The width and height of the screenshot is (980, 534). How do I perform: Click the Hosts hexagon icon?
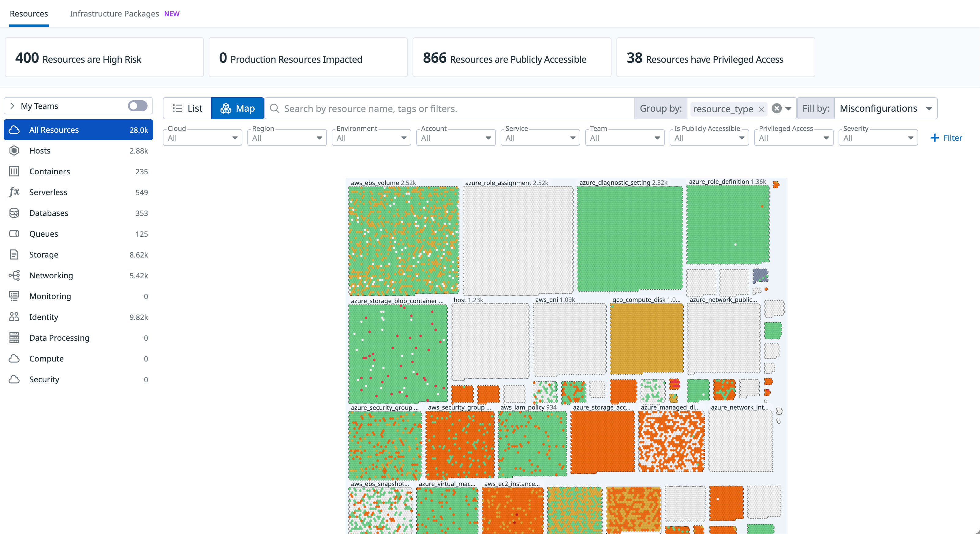tap(14, 150)
